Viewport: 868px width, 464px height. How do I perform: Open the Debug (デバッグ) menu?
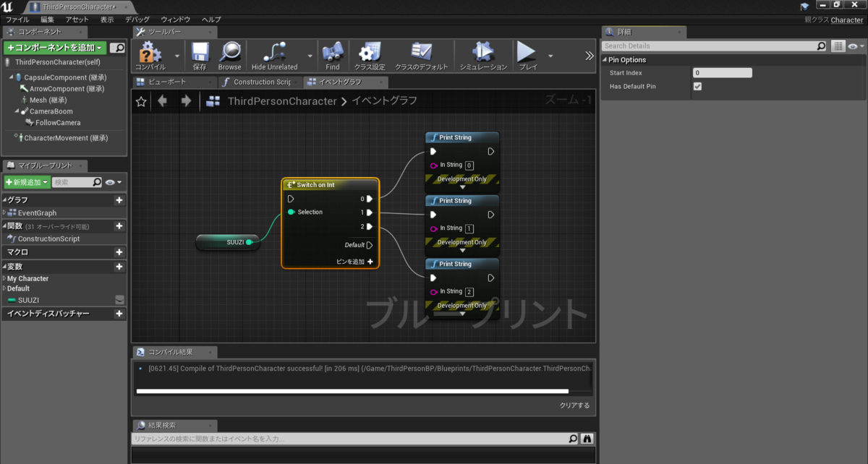[137, 20]
